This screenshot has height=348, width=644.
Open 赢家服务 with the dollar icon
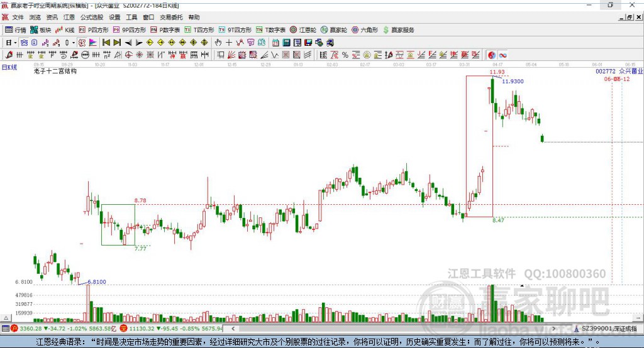[398, 30]
